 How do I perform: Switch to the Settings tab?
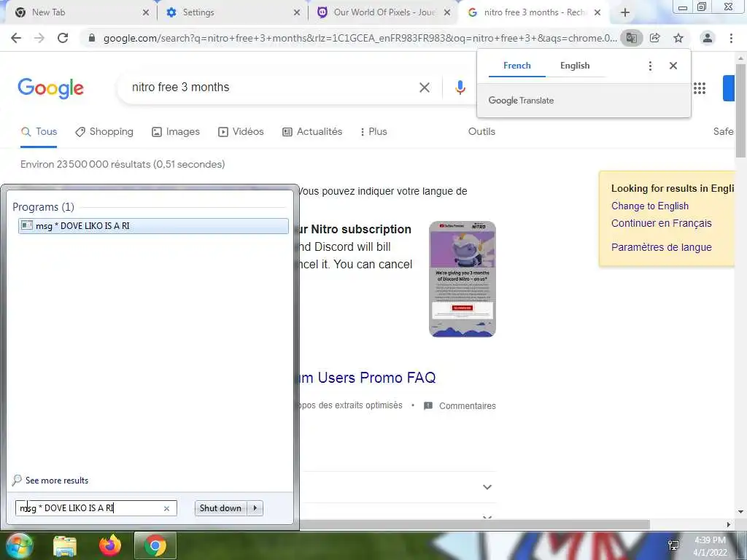pyautogui.click(x=232, y=12)
